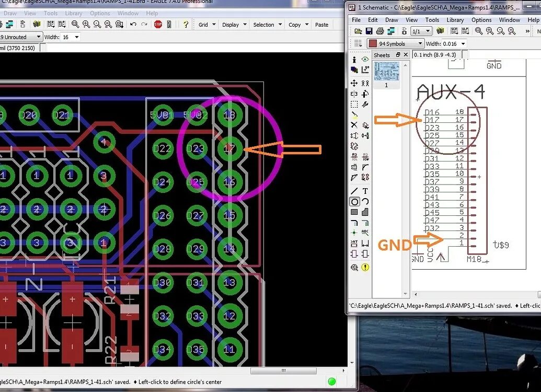Open the layer Display tool in Schematic palette
Viewport: 541px width, 392px height.
[354, 70]
